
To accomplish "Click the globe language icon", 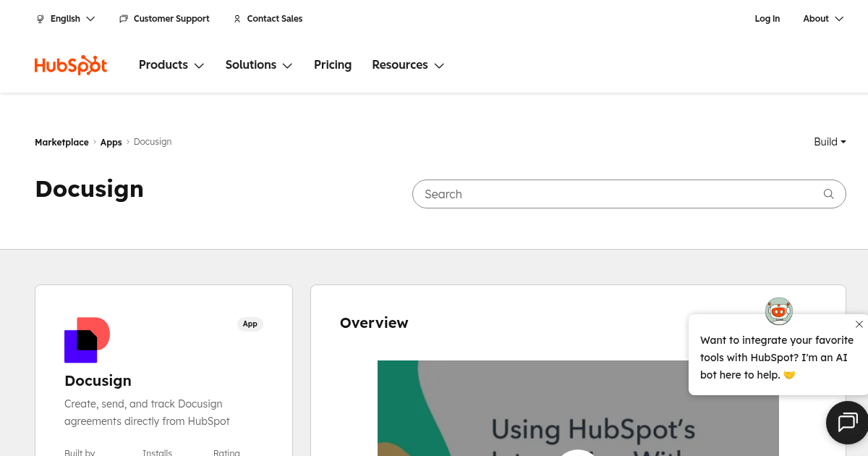I will [x=41, y=19].
